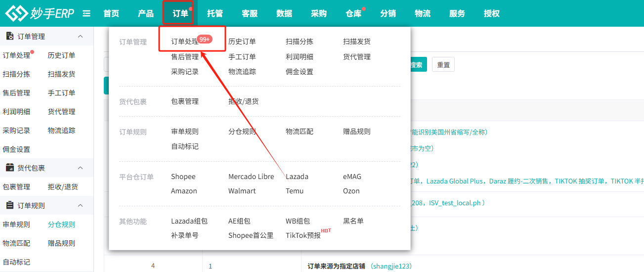The image size is (644, 272).
Task: Open Shopee platform warehouse orders
Action: pyautogui.click(x=183, y=177)
